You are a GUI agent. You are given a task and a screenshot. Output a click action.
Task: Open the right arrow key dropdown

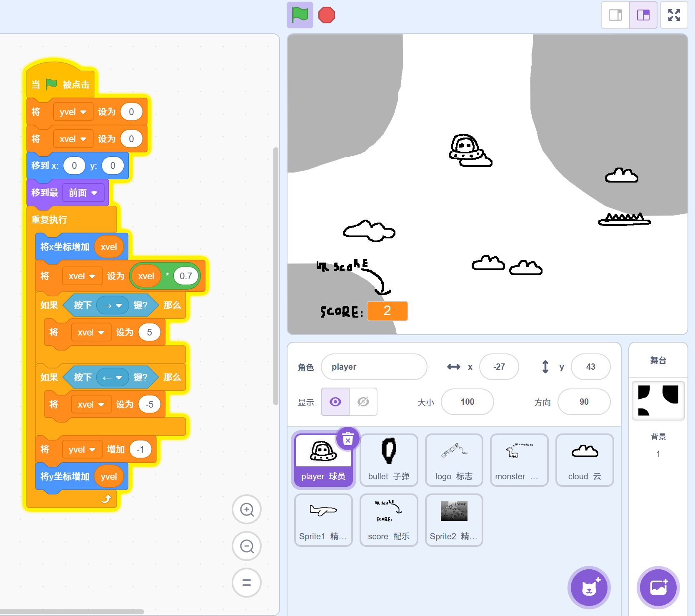coord(112,305)
